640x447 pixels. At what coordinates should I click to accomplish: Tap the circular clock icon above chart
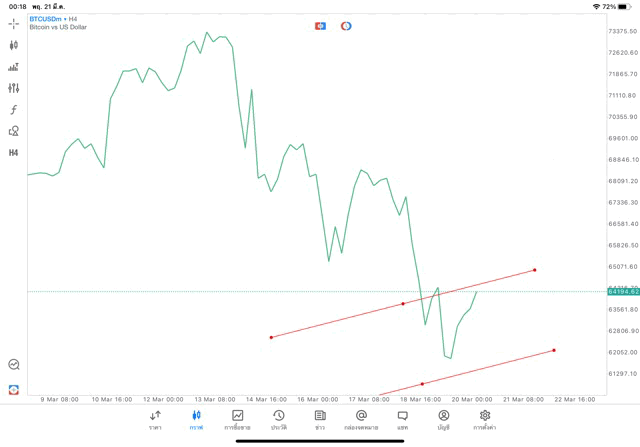[346, 26]
